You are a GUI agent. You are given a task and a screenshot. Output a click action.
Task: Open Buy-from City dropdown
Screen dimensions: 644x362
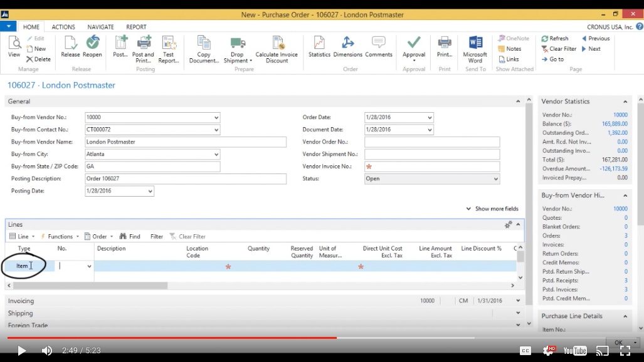[x=216, y=154]
